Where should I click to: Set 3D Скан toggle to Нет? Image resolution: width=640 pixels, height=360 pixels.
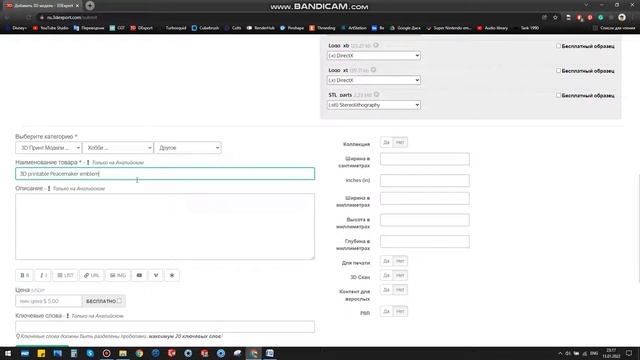(400, 276)
